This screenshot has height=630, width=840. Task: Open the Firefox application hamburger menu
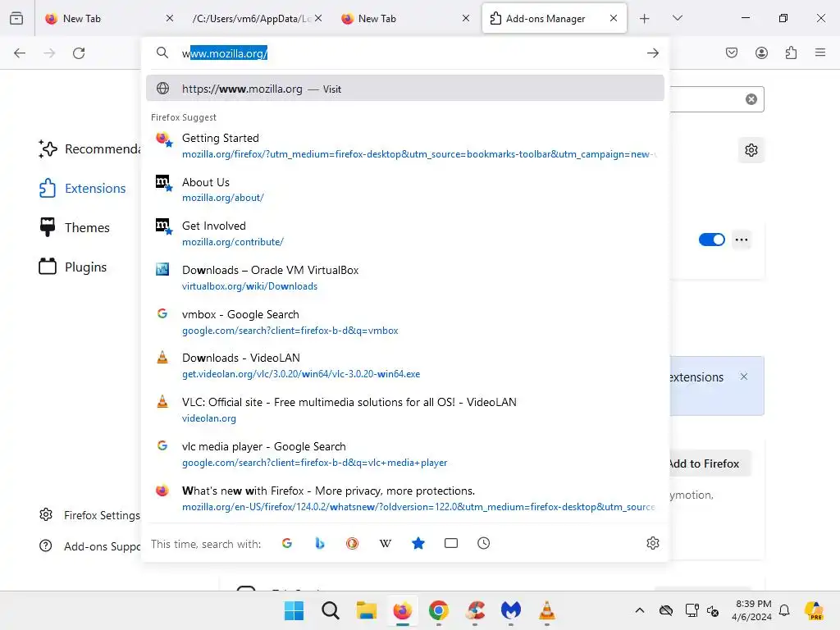[820, 52]
